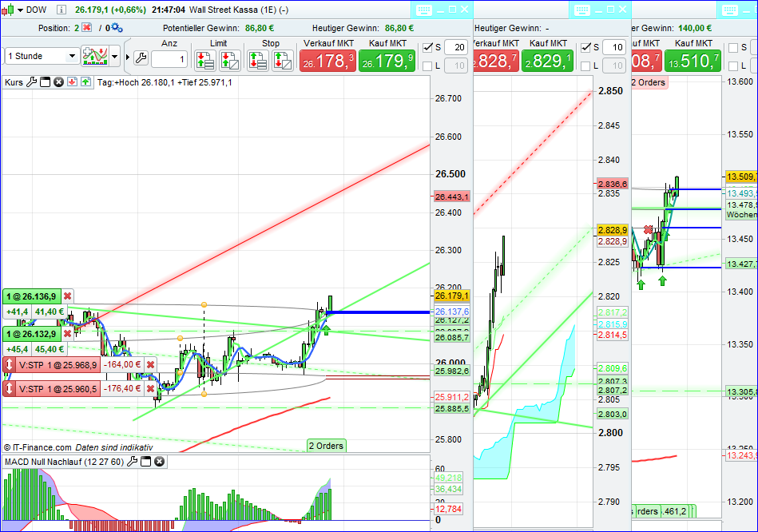The height and width of the screenshot is (532, 758).
Task: Enable the S checkbox in rightmost order panel
Action: pos(732,47)
